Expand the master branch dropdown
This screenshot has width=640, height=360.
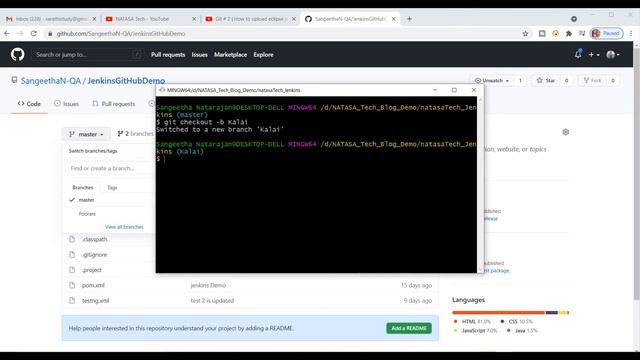tap(86, 134)
